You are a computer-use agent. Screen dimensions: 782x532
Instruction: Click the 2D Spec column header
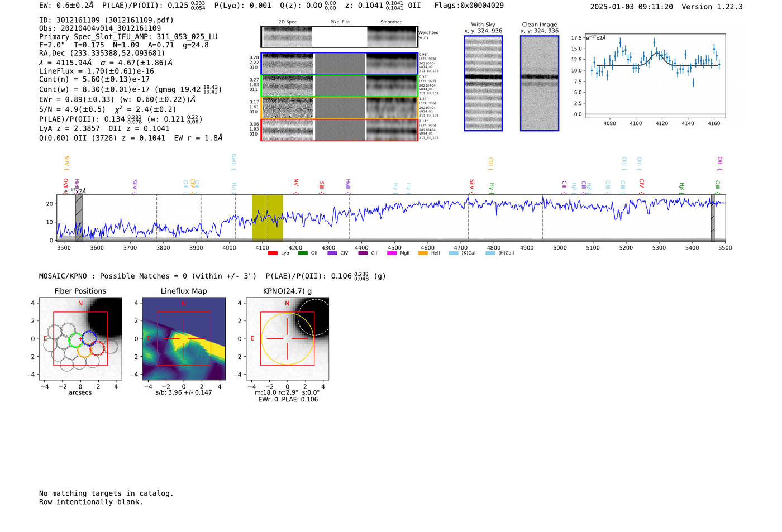[288, 22]
